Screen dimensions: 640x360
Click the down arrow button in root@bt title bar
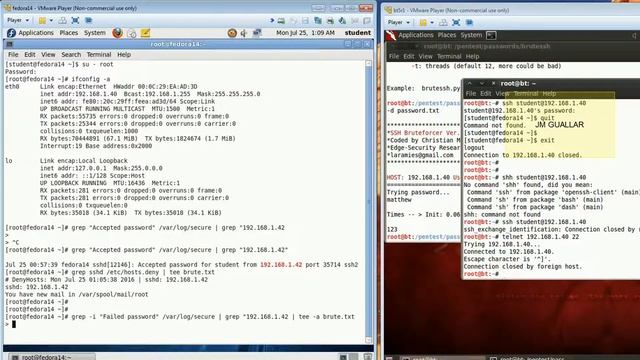pyautogui.click(x=482, y=83)
